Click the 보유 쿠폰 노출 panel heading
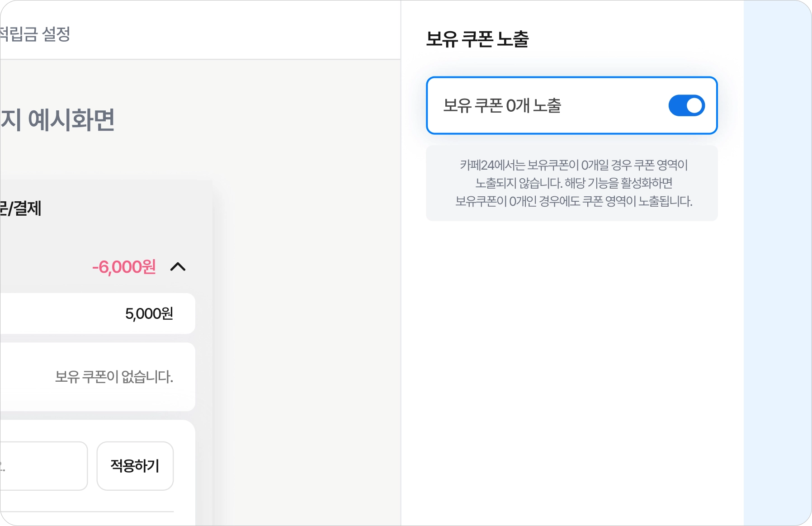This screenshot has height=526, width=812. (477, 39)
